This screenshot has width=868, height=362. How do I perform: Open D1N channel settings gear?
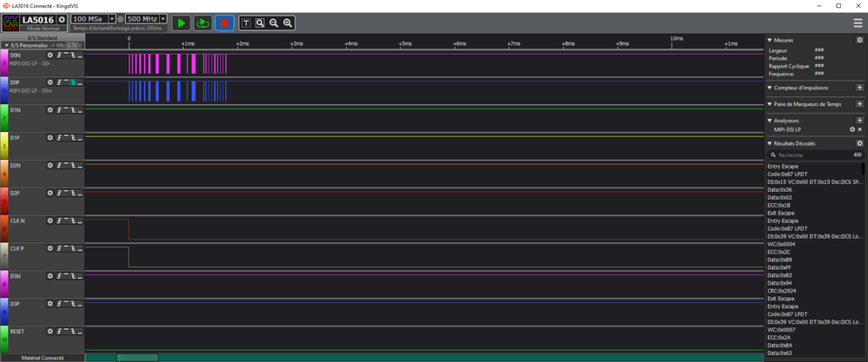tap(50, 110)
